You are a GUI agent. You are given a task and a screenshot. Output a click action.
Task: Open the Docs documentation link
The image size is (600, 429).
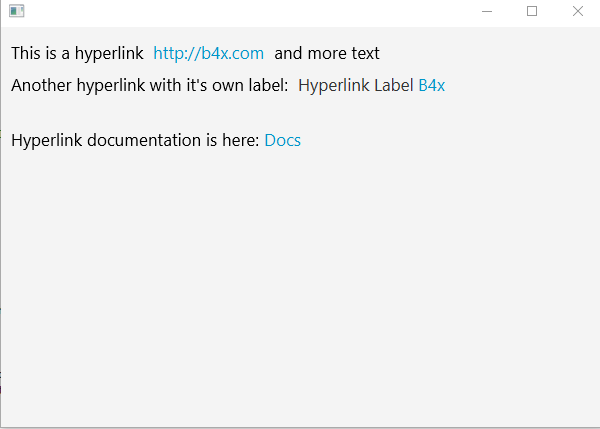pos(282,141)
